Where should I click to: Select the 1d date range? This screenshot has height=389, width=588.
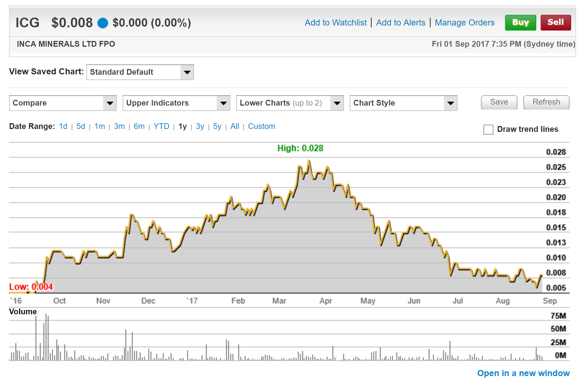tap(63, 126)
